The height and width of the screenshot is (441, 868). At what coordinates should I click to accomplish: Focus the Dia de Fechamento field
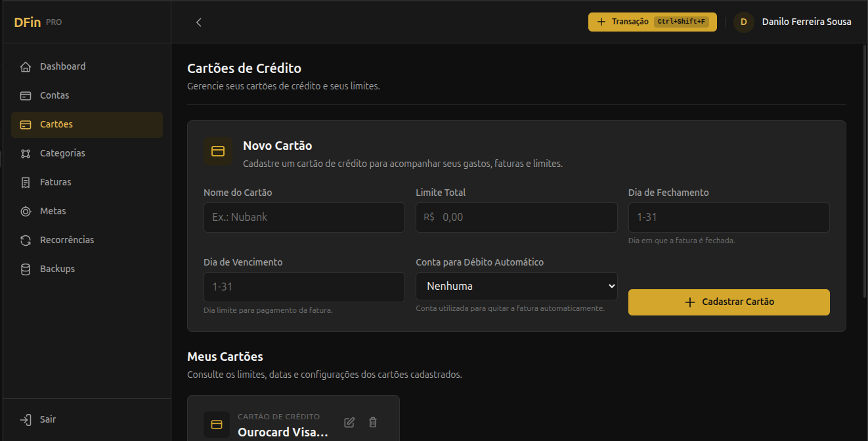click(x=729, y=218)
